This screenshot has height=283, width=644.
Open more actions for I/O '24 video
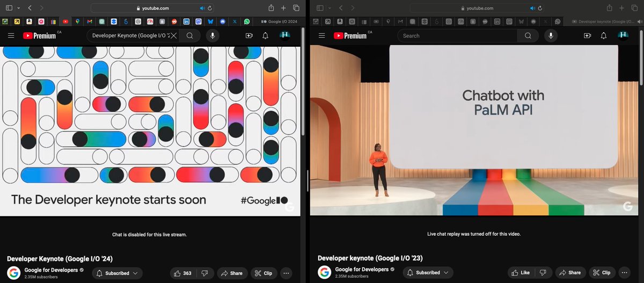(x=286, y=273)
